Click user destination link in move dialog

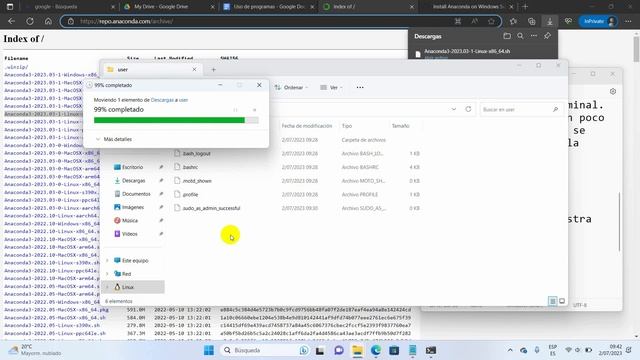[x=183, y=100]
